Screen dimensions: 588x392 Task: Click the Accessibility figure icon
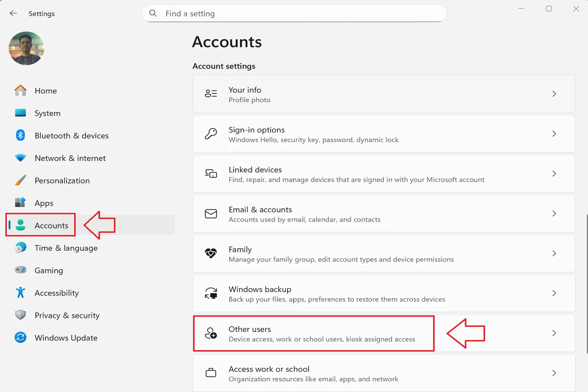(20, 292)
